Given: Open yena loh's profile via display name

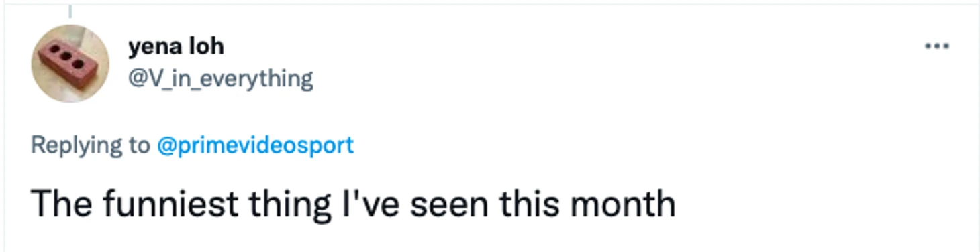Looking at the screenshot, I should click(175, 47).
